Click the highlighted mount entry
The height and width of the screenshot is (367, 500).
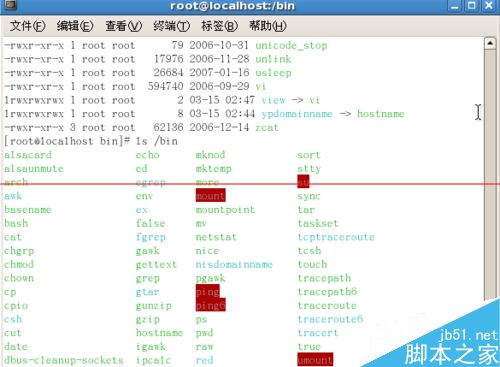pyautogui.click(x=210, y=196)
